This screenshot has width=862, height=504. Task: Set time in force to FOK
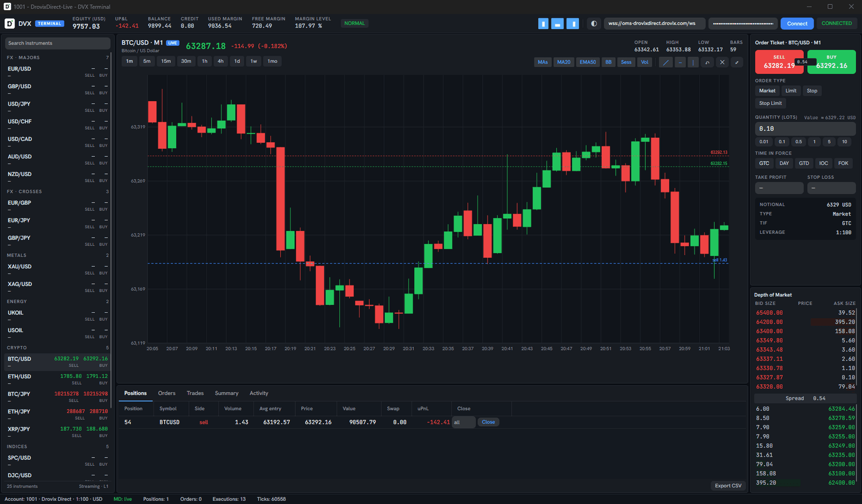click(843, 163)
